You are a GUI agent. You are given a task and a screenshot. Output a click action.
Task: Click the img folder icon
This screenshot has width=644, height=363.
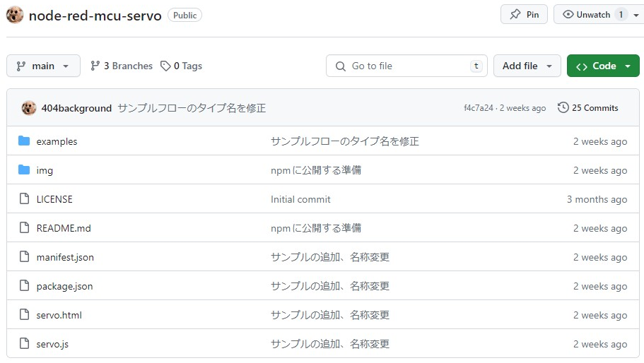pyautogui.click(x=24, y=169)
